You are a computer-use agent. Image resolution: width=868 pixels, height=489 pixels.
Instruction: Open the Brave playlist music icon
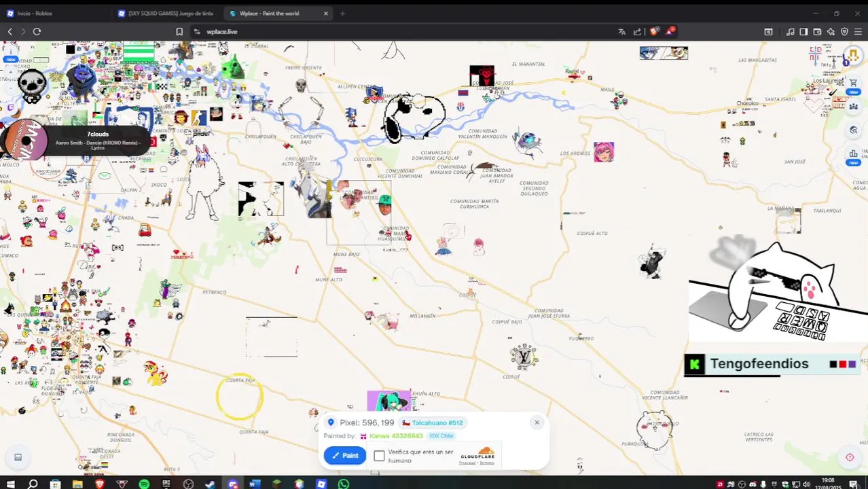point(790,31)
